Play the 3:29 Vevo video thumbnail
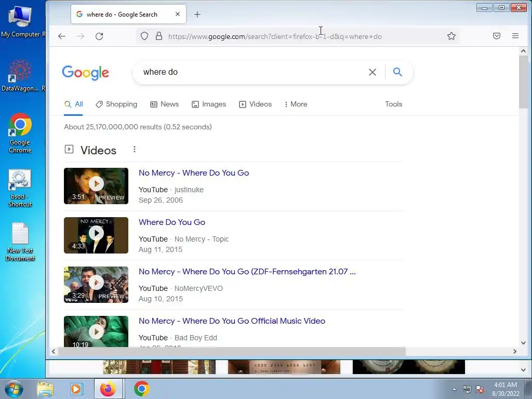This screenshot has width=532, height=399. 96,285
